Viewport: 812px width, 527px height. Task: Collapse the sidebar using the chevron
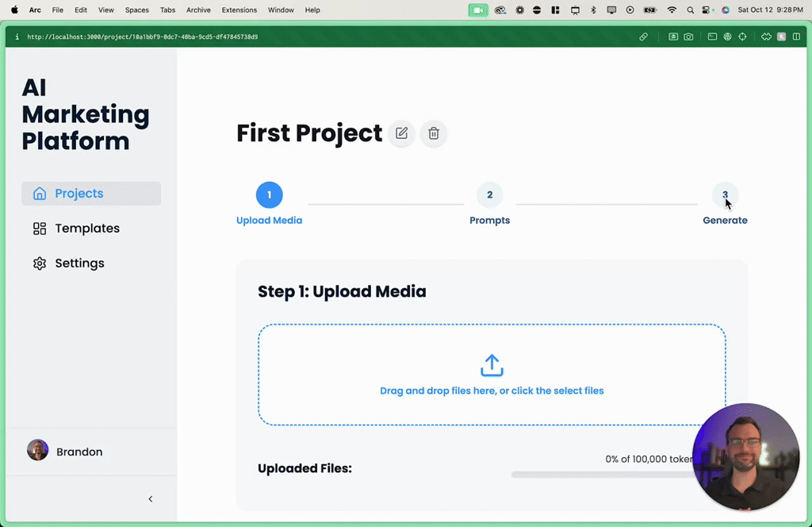pyautogui.click(x=150, y=499)
